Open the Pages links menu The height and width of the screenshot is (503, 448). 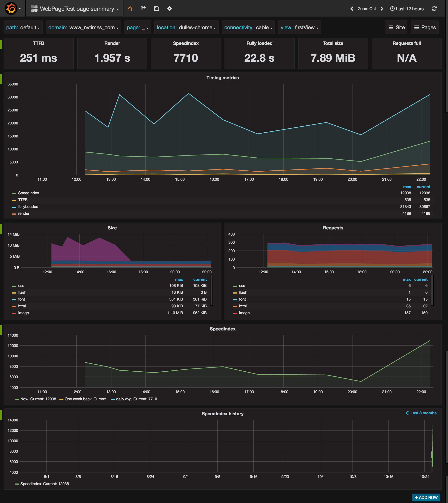click(425, 28)
